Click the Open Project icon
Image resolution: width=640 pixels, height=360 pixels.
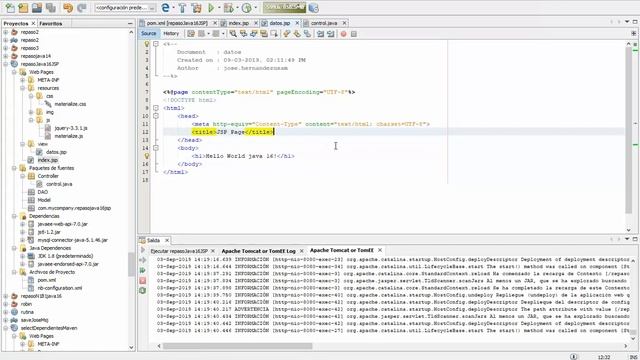(37, 8)
